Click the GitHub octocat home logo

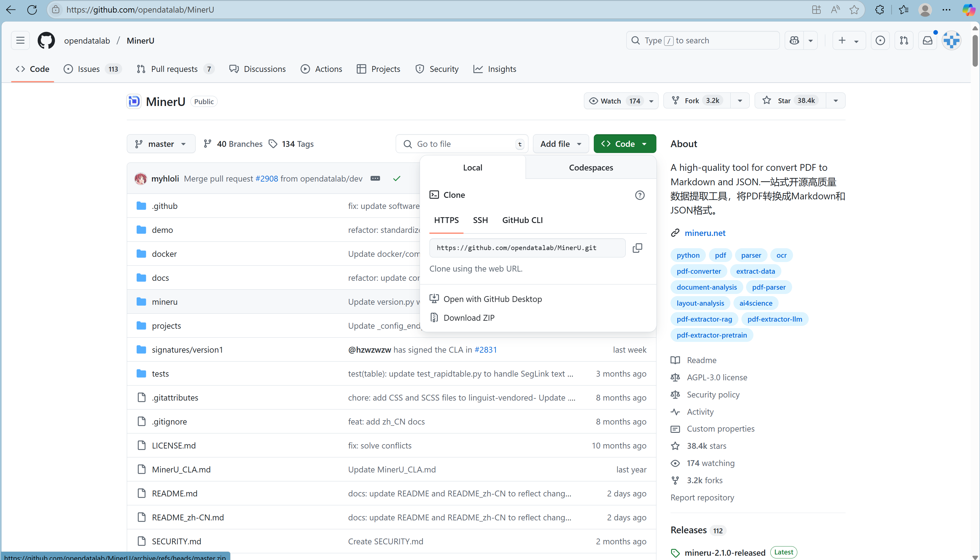pyautogui.click(x=46, y=40)
